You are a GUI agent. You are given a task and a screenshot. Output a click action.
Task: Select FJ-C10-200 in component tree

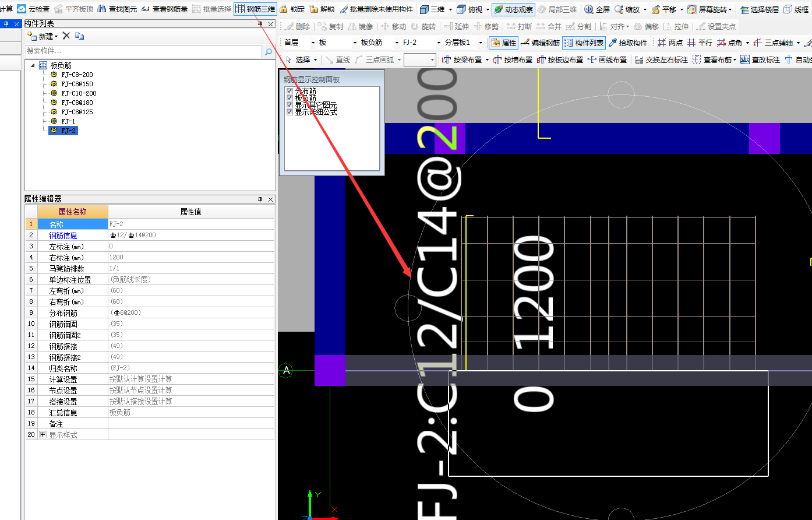79,93
